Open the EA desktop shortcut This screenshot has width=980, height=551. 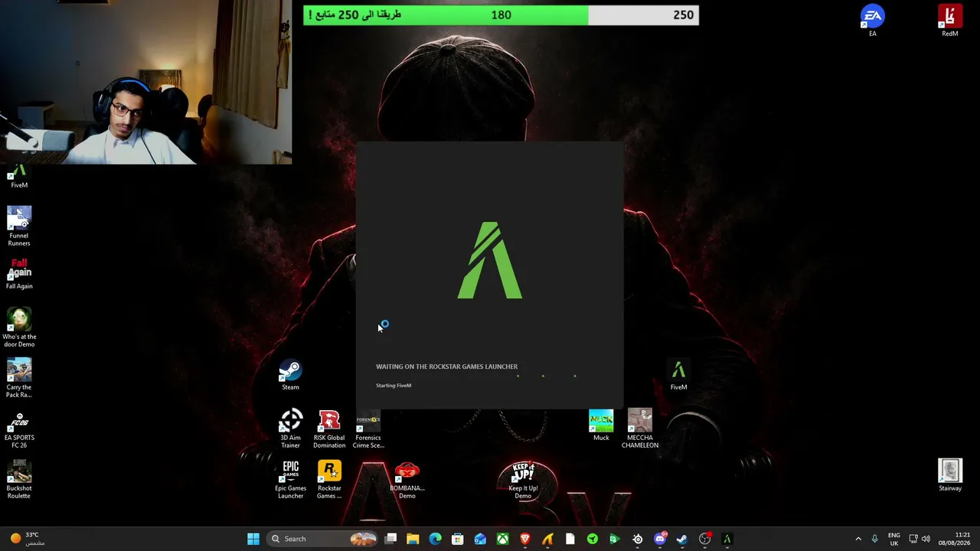873,21
